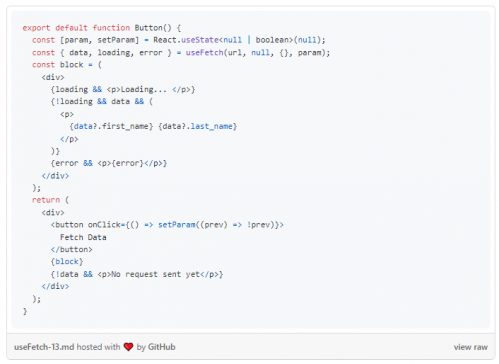The image size is (499, 364).
Task: Click the closing button tag line
Action: point(71,249)
